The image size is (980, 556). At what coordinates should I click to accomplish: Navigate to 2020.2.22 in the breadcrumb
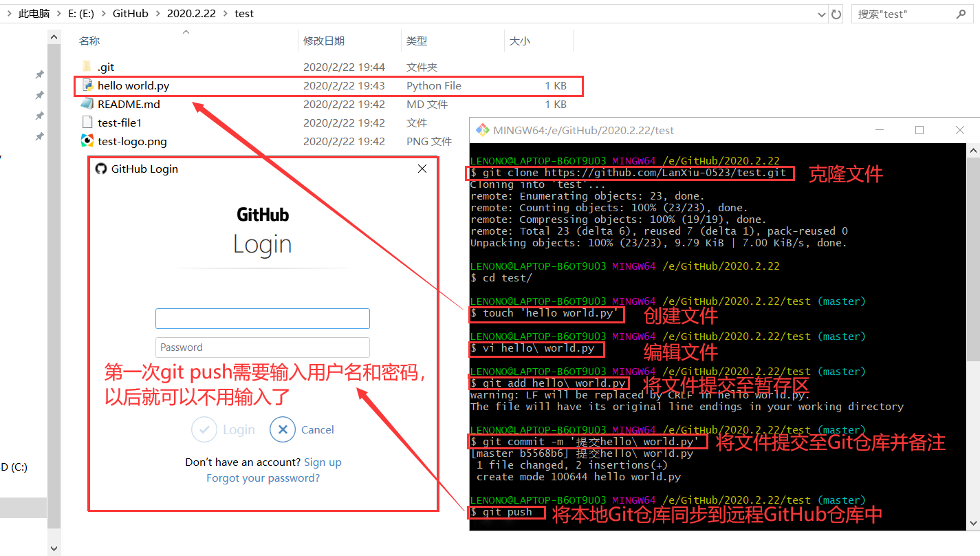point(191,13)
